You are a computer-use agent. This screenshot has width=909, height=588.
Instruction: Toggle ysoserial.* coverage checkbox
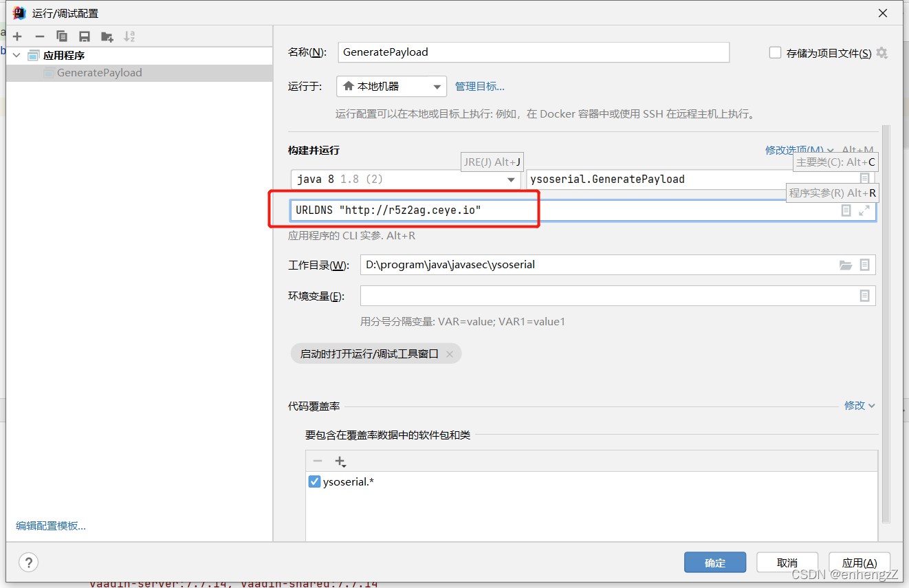315,482
